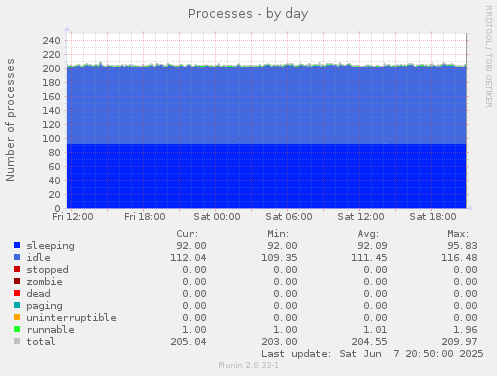This screenshot has width=497, height=376.
Task: Click the 'Sat 12:00' x-axis label
Action: point(361,217)
